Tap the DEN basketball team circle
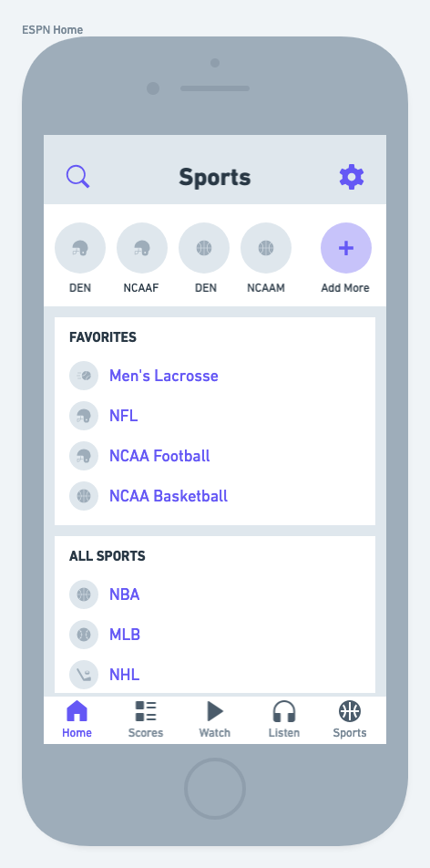 pos(204,248)
